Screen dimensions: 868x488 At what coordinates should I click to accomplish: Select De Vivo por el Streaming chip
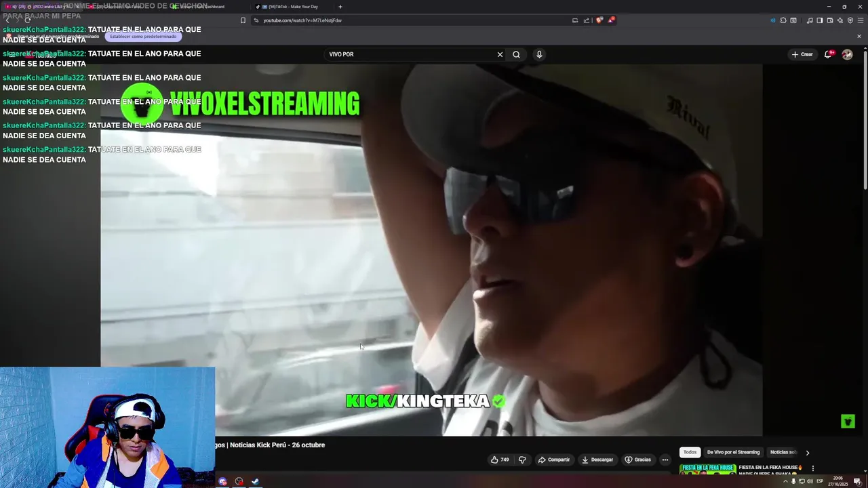(733, 452)
